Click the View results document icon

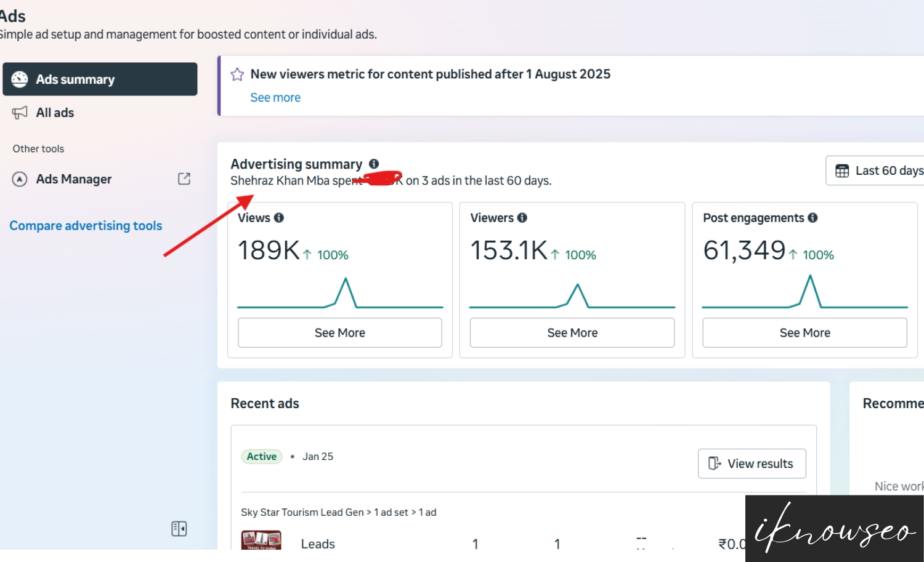pyautogui.click(x=715, y=463)
